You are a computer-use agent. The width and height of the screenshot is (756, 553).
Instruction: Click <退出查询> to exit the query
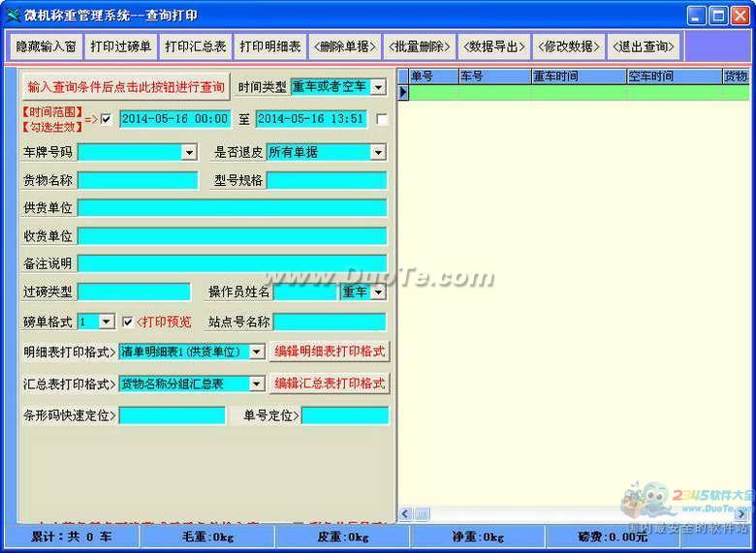point(644,46)
